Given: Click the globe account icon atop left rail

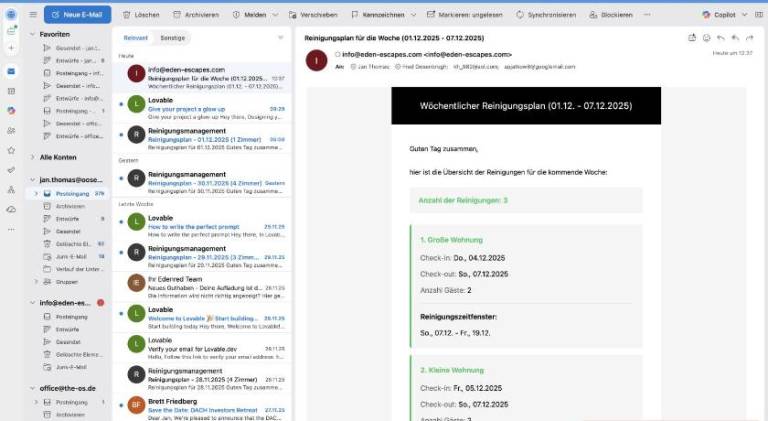Looking at the screenshot, I should point(11,14).
